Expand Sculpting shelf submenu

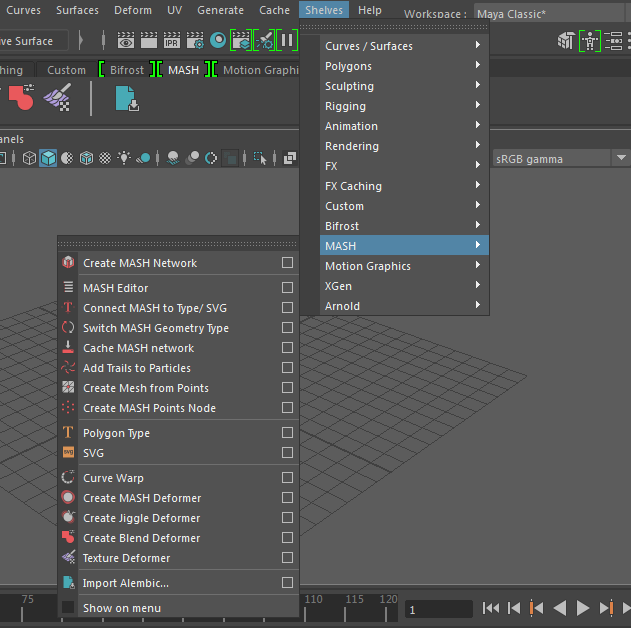(404, 86)
